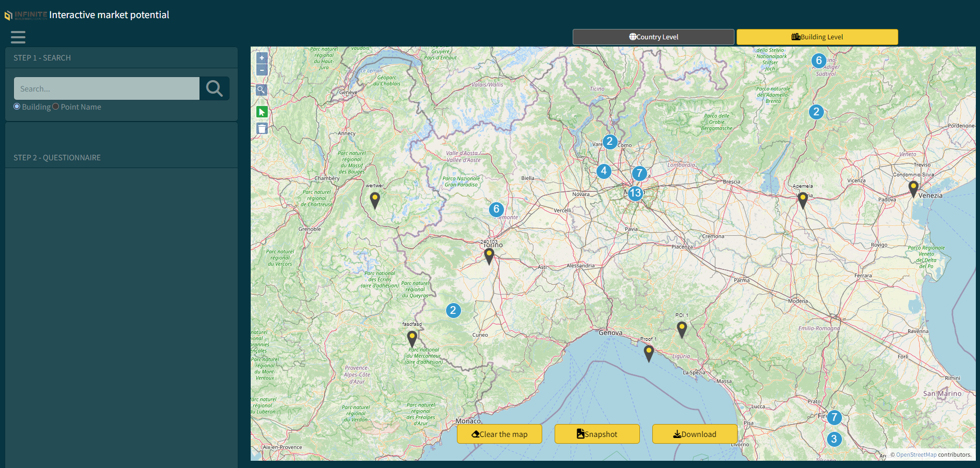Screen dimensions: 980x468
Task: Open the cluster of 4 west of Milano
Action: coord(604,171)
